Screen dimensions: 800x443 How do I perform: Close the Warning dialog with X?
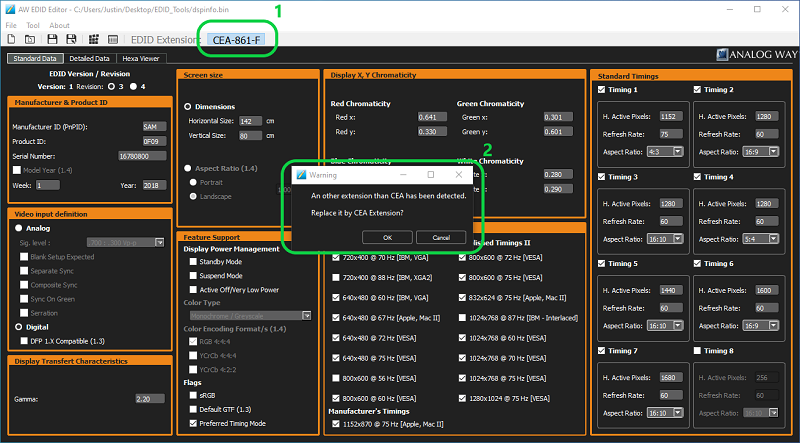coord(458,174)
